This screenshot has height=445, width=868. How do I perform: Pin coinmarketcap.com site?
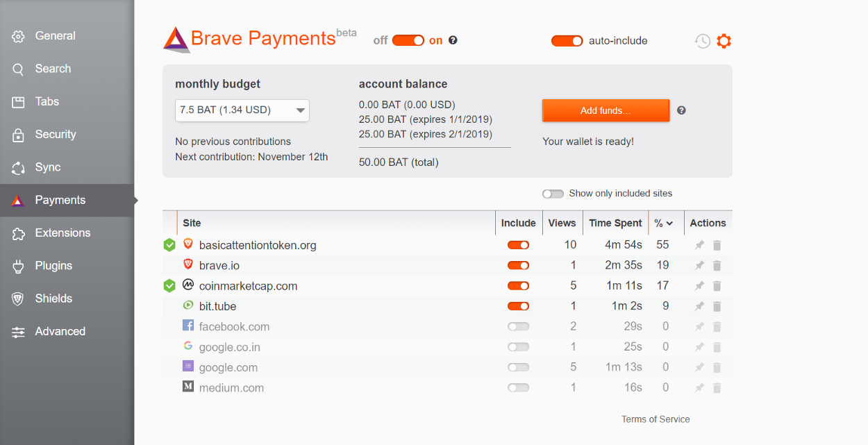tap(700, 286)
